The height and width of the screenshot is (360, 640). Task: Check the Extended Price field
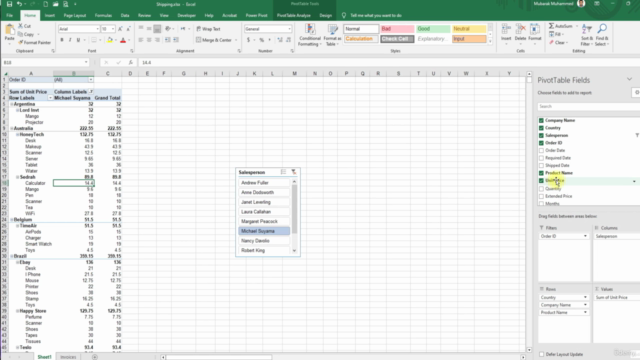pyautogui.click(x=541, y=196)
